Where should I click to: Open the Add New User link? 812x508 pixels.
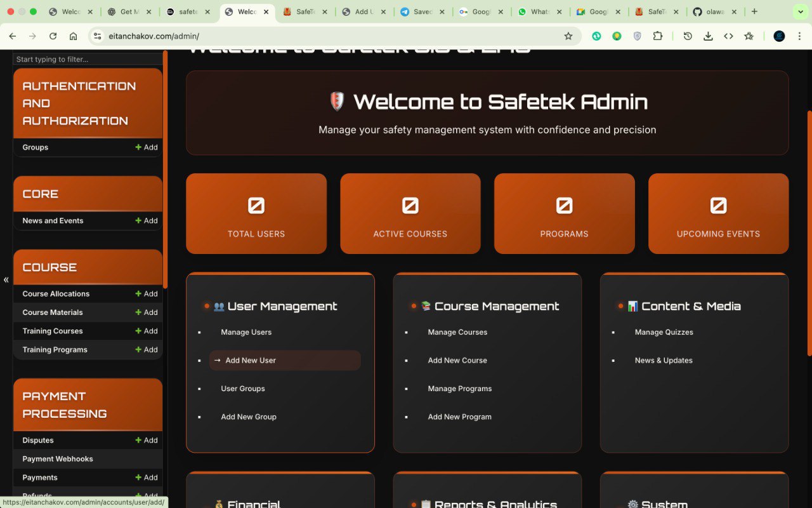(251, 361)
